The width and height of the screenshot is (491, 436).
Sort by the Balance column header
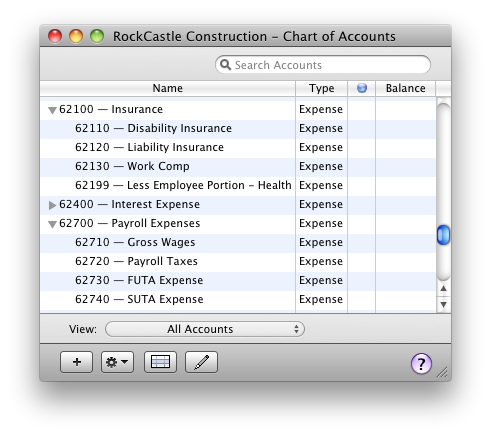[x=405, y=88]
